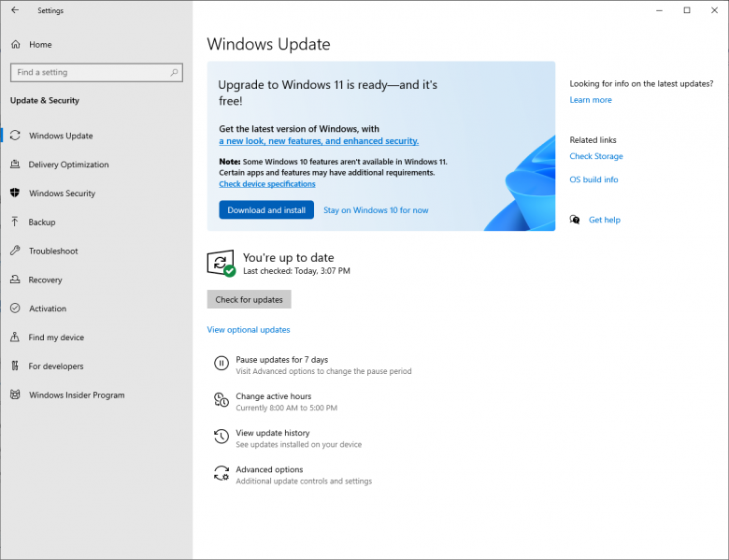Click the Advanced options gear-sync icon

pyautogui.click(x=222, y=474)
